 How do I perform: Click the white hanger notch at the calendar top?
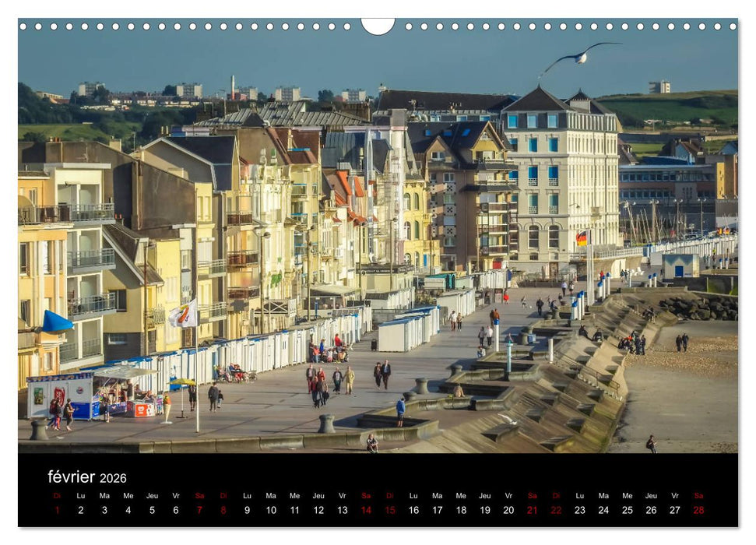click(x=378, y=23)
